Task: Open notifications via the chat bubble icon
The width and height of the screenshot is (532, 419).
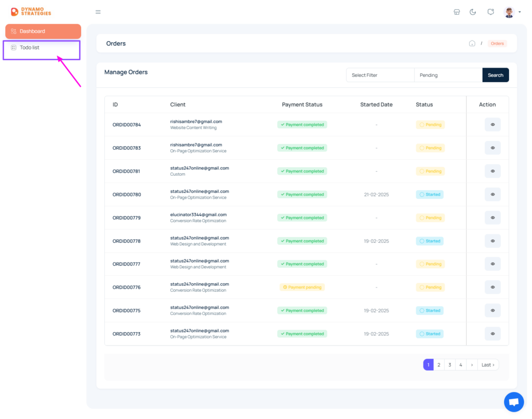Action: coord(490,11)
